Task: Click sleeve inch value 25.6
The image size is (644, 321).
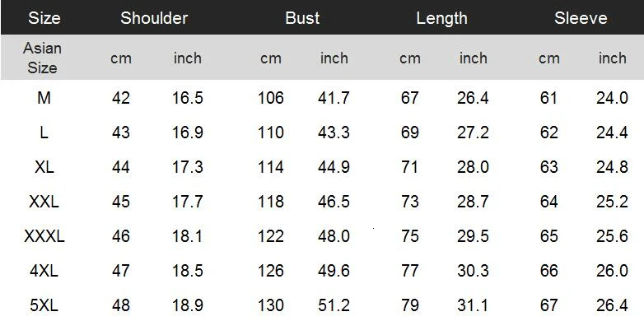Action: 612,236
